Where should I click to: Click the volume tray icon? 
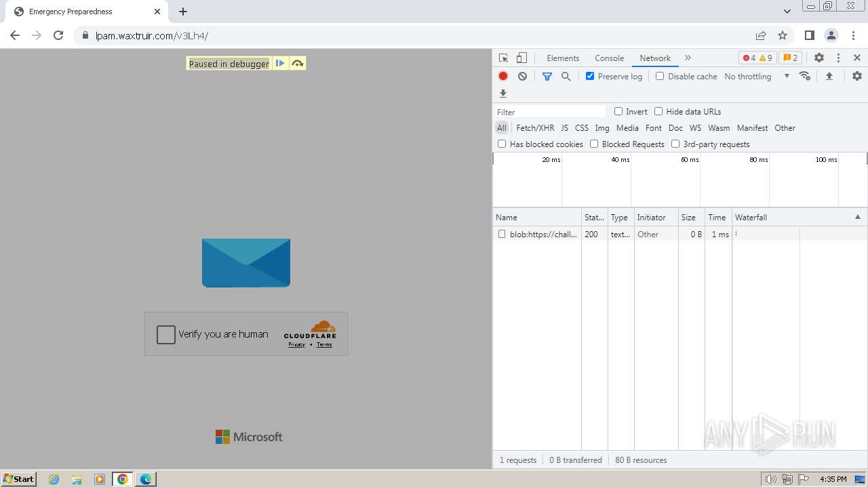(770, 479)
